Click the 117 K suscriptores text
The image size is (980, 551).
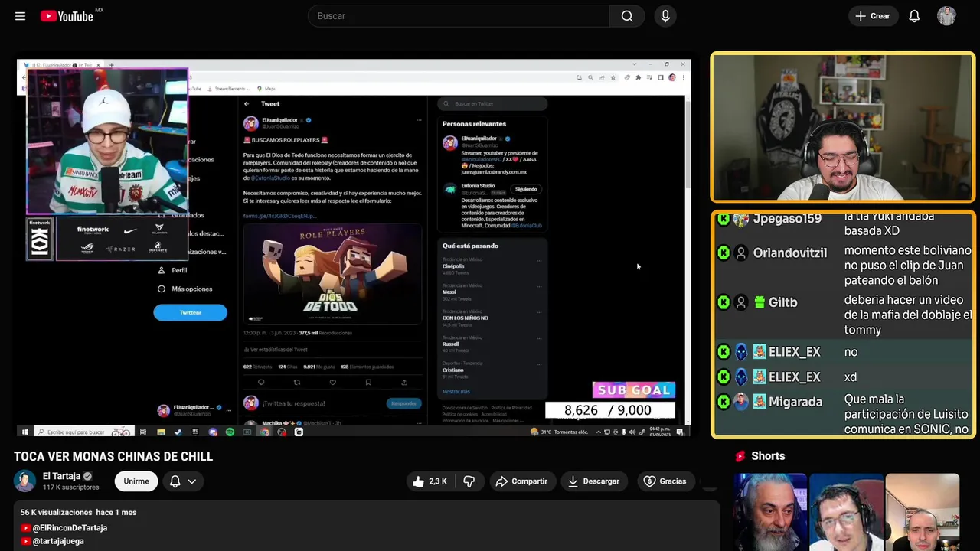click(71, 487)
